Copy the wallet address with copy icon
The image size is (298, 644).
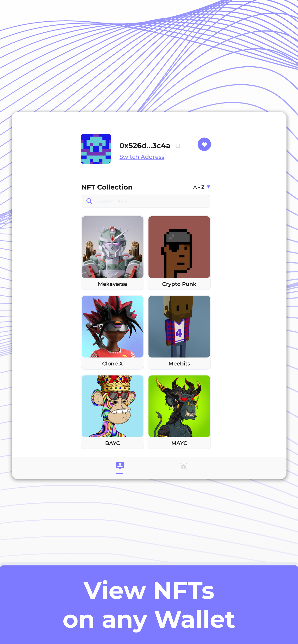tap(177, 145)
